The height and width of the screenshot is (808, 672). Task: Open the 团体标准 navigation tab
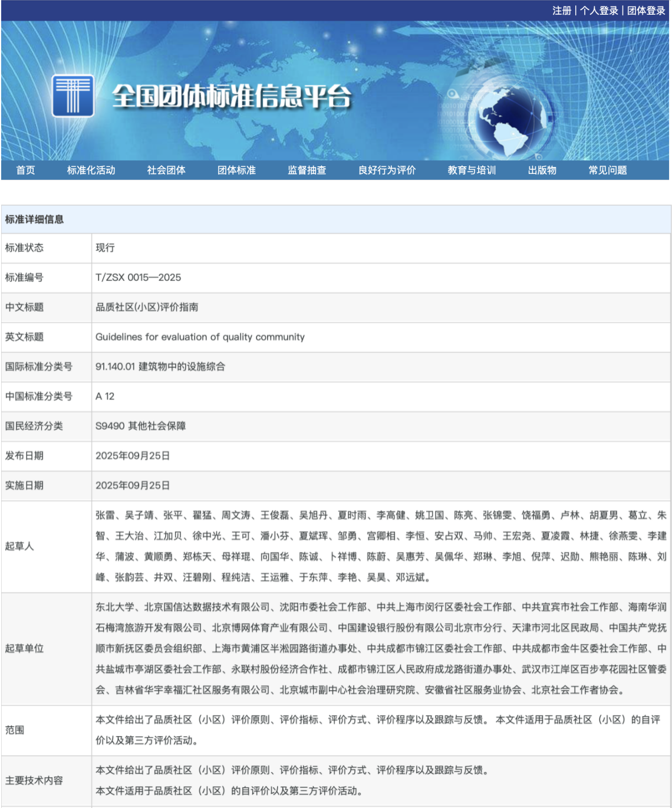pyautogui.click(x=236, y=170)
